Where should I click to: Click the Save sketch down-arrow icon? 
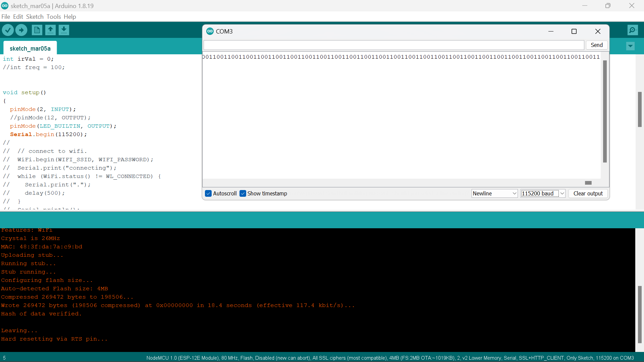pos(64,30)
